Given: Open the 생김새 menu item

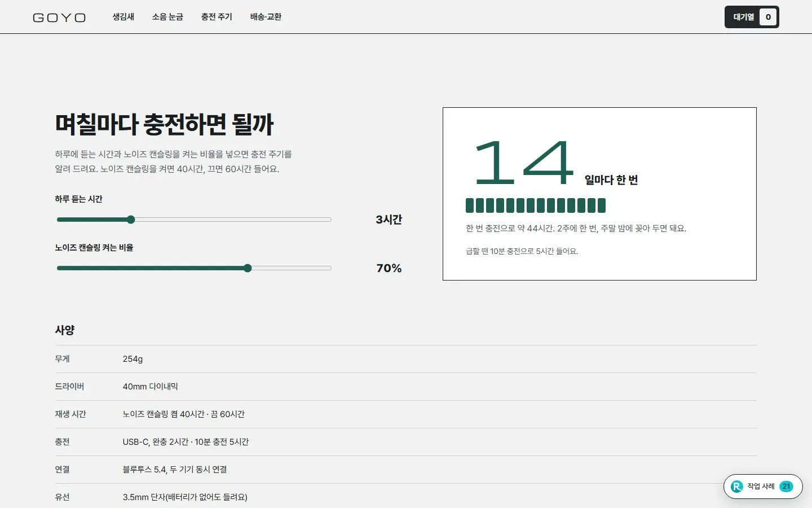Looking at the screenshot, I should pos(123,17).
